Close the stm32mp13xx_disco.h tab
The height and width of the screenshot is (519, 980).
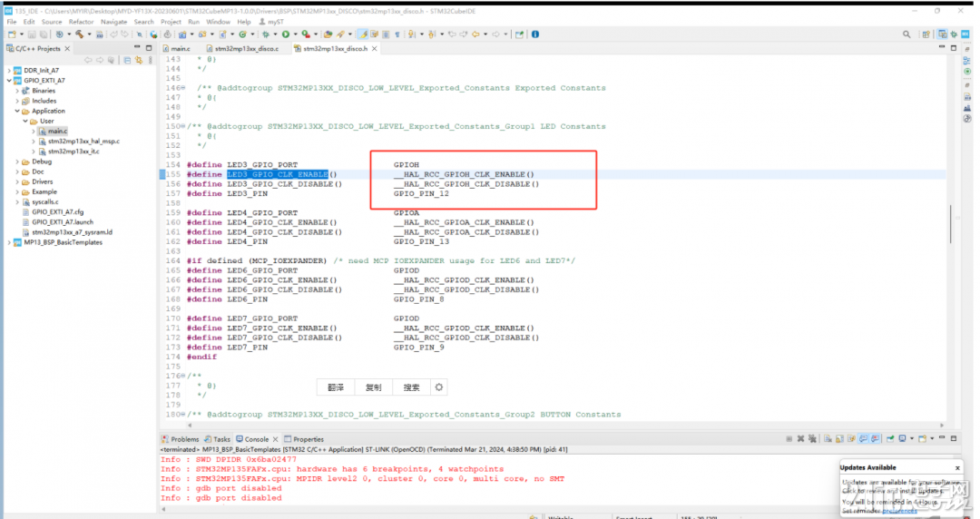(x=375, y=48)
